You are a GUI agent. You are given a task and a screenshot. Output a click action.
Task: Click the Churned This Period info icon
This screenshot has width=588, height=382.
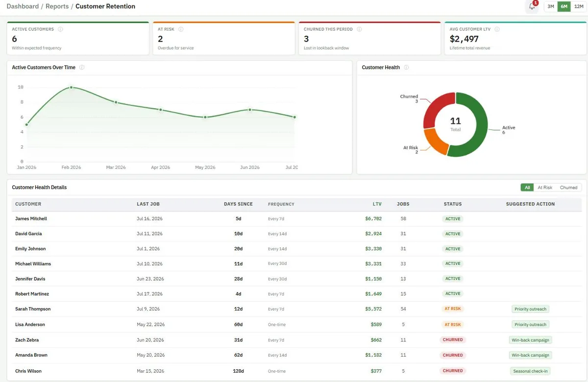click(359, 29)
